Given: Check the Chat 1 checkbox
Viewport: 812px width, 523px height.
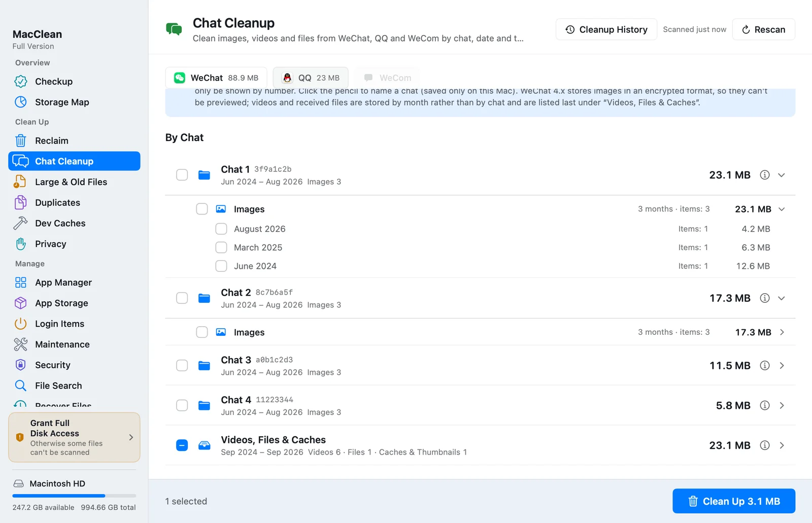Looking at the screenshot, I should (182, 175).
